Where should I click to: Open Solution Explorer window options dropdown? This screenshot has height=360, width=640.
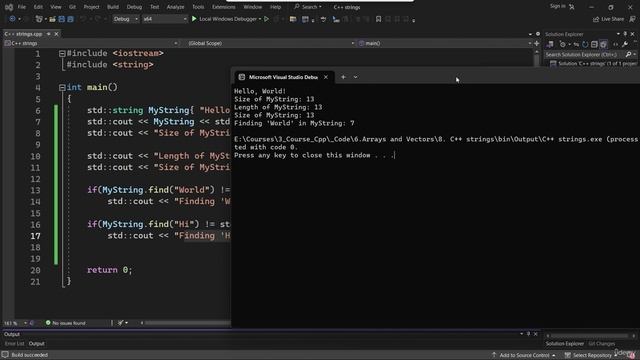pyautogui.click(x=618, y=34)
